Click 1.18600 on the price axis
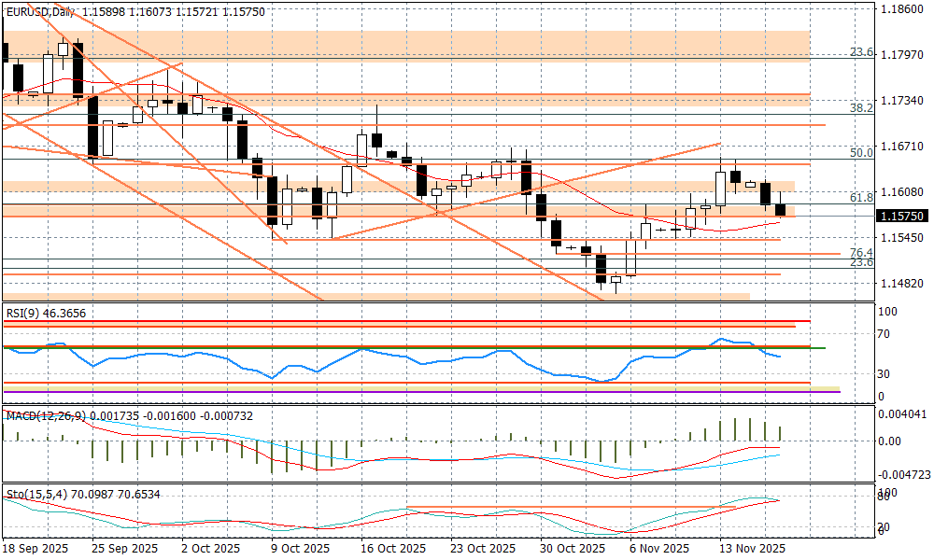This screenshot has height=560, width=934. [x=903, y=9]
